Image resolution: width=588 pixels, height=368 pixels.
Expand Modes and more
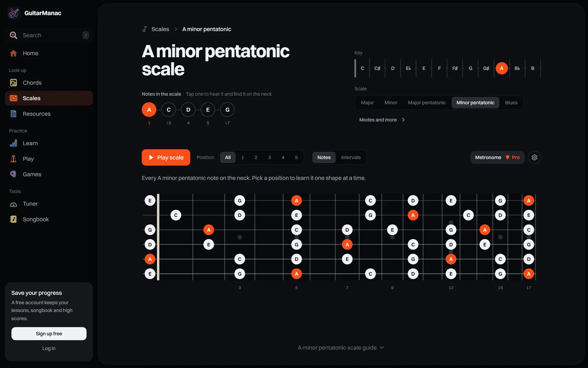[x=382, y=120]
